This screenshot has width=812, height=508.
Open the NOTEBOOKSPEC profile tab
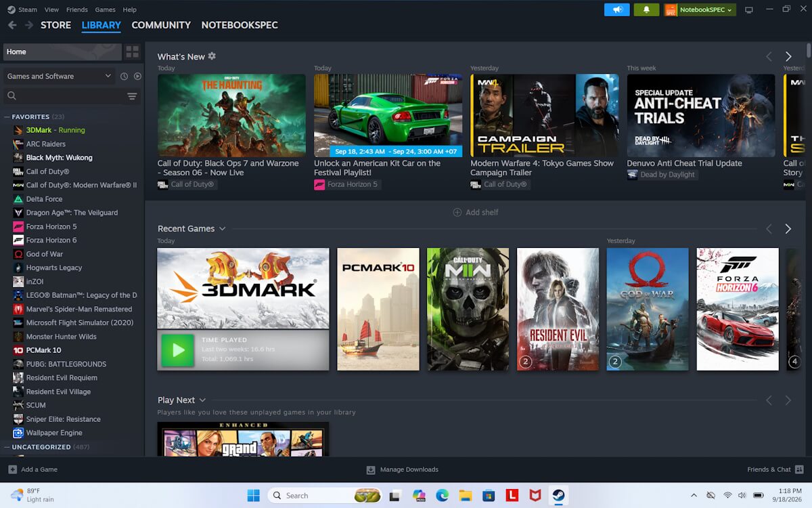240,25
